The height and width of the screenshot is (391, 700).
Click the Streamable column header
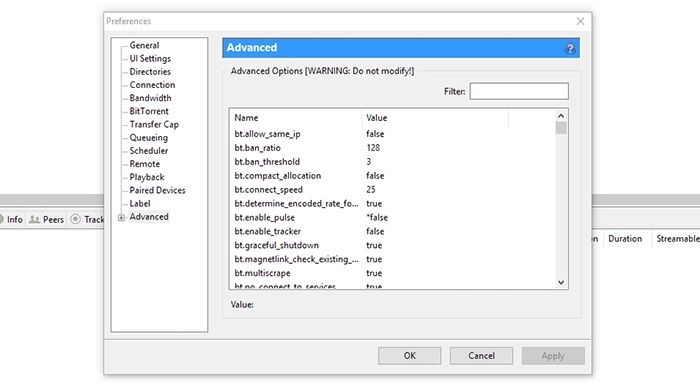pos(677,239)
